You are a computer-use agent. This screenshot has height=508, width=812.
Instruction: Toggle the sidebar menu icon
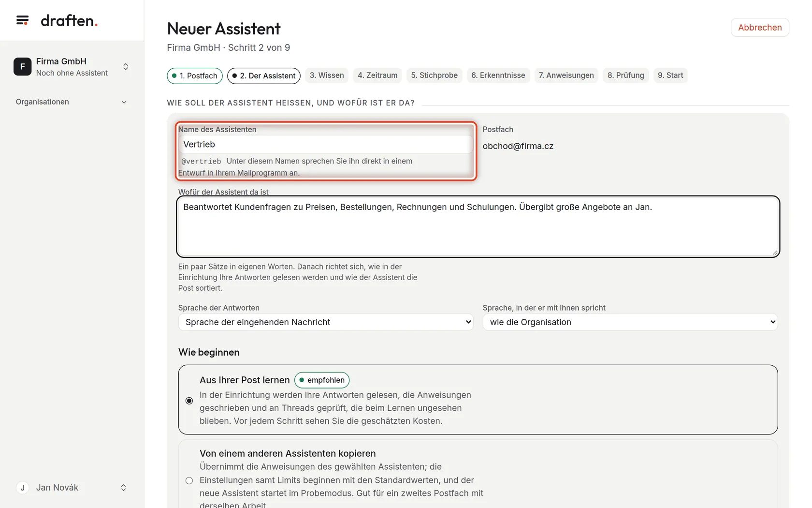[x=22, y=20]
